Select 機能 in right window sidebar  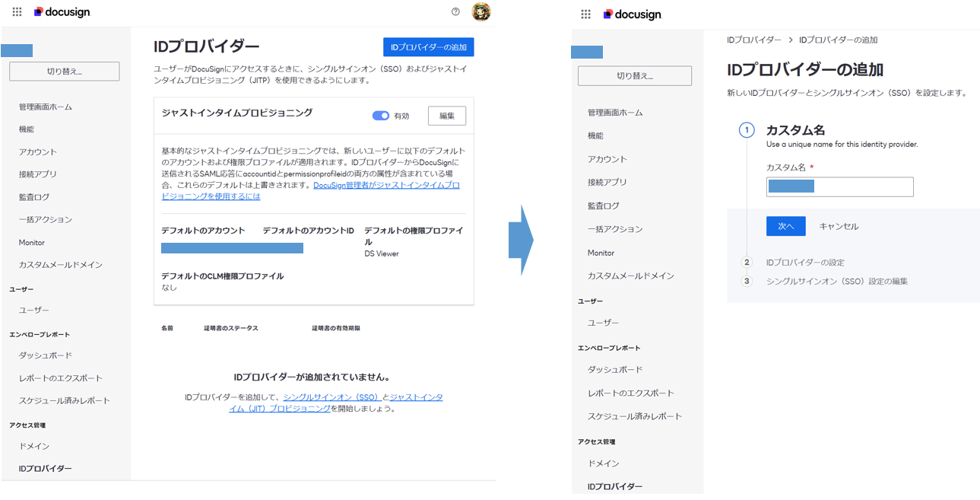(595, 135)
